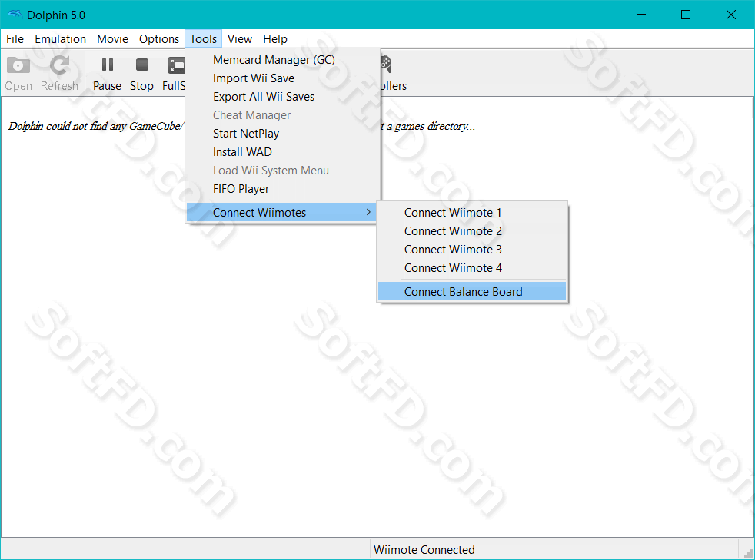The width and height of the screenshot is (755, 560).
Task: Stop emulation with the Stop icon
Action: 142,65
